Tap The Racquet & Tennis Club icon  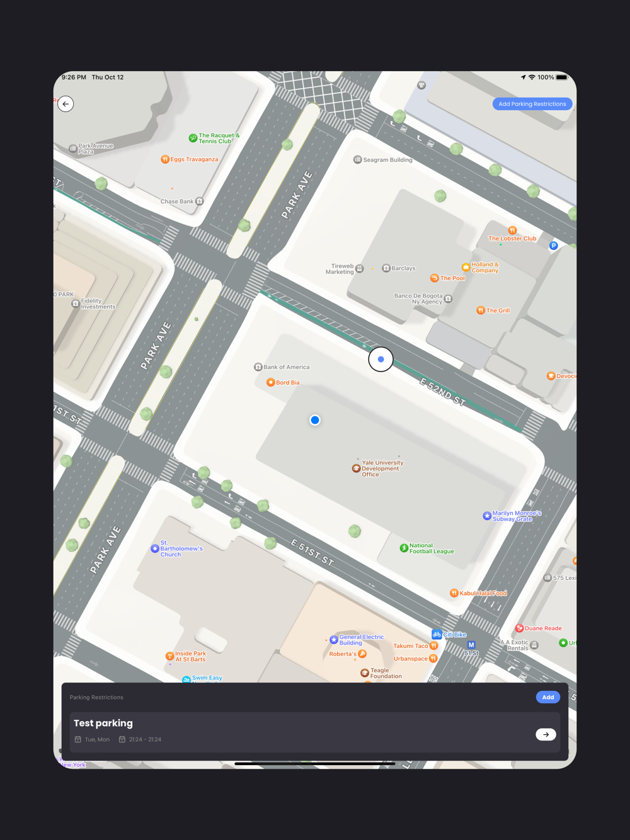(193, 138)
